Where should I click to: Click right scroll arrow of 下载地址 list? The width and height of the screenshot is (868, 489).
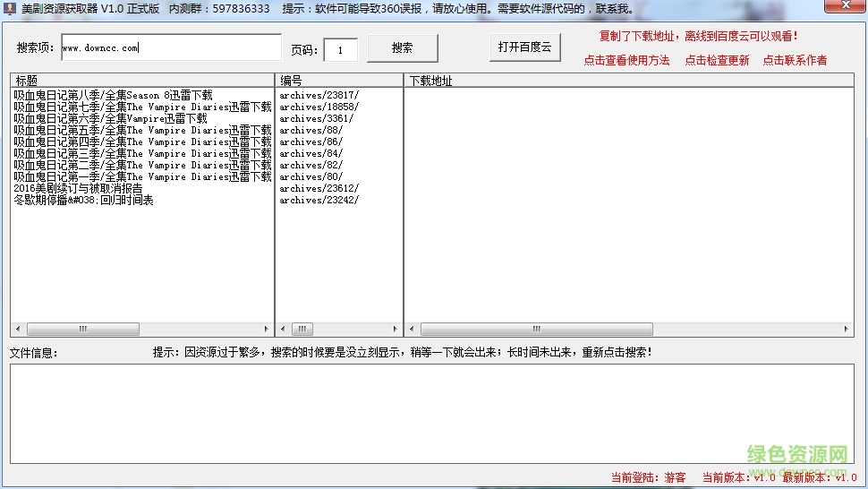pyautogui.click(x=847, y=330)
